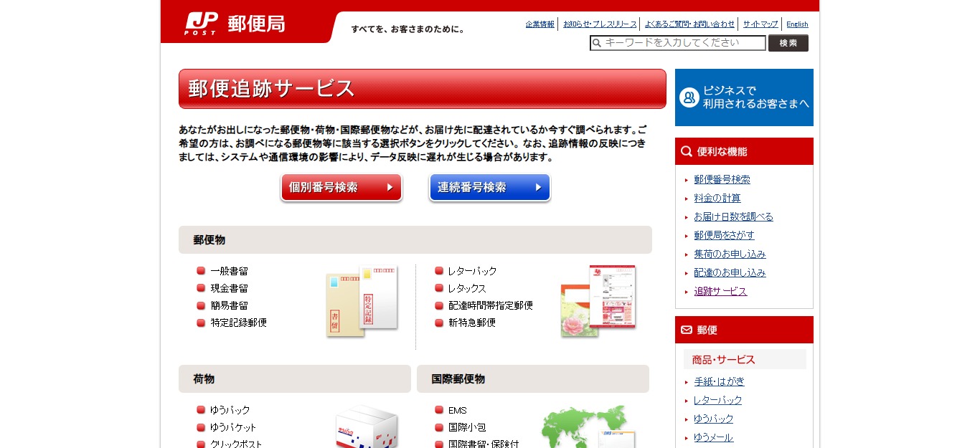This screenshot has width=980, height=448.
Task: Click the Letter Pack and Lettax image
Action: [598, 301]
